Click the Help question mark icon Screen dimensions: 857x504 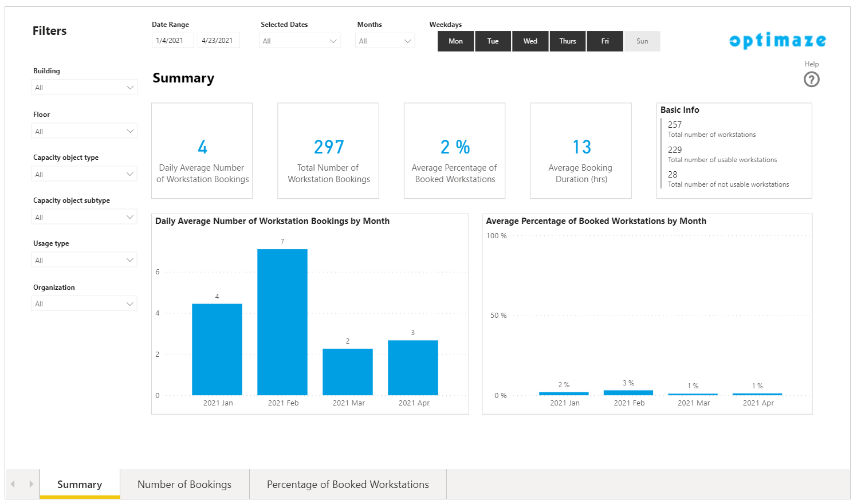coord(811,79)
